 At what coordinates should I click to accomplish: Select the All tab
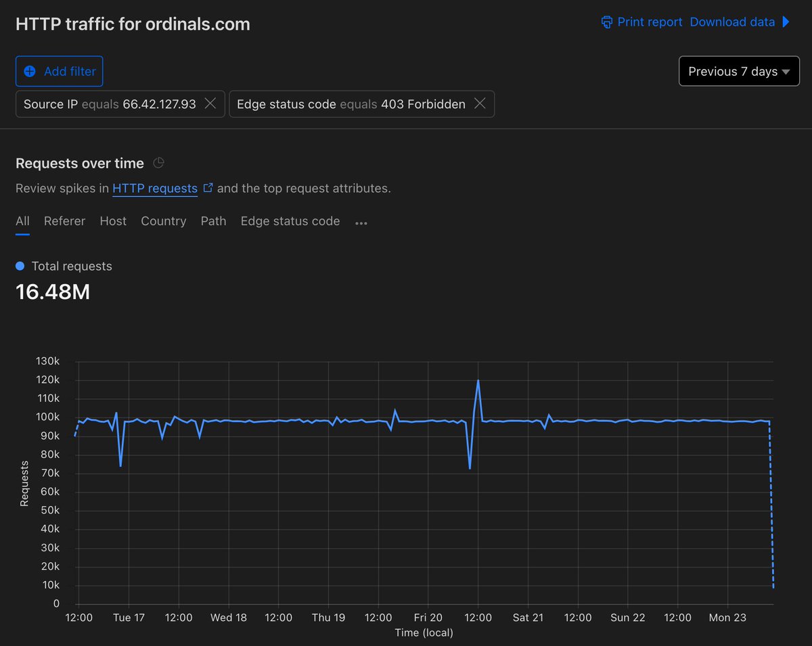(22, 221)
